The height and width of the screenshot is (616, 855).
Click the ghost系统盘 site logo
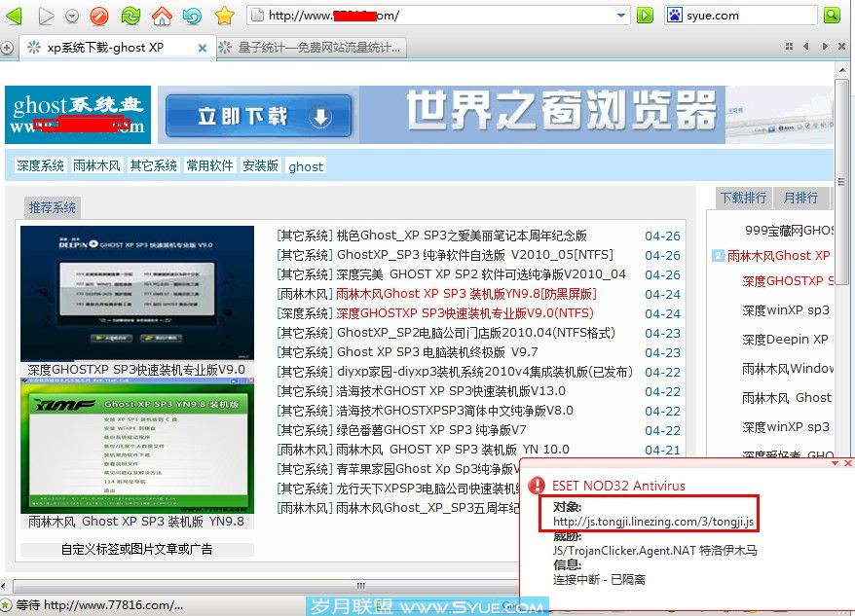pyautogui.click(x=78, y=115)
